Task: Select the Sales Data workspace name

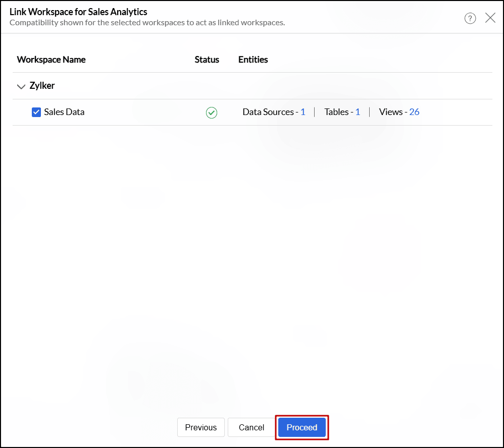Action: (64, 112)
